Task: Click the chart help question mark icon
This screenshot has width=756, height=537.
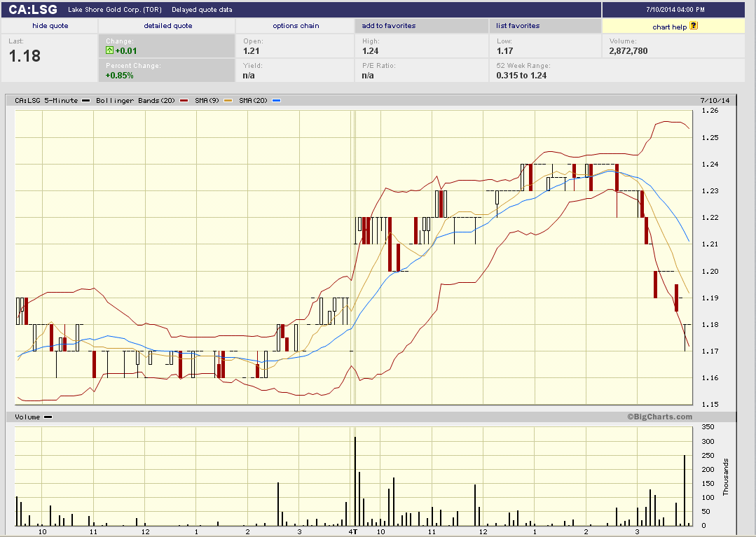Action: pyautogui.click(x=694, y=25)
